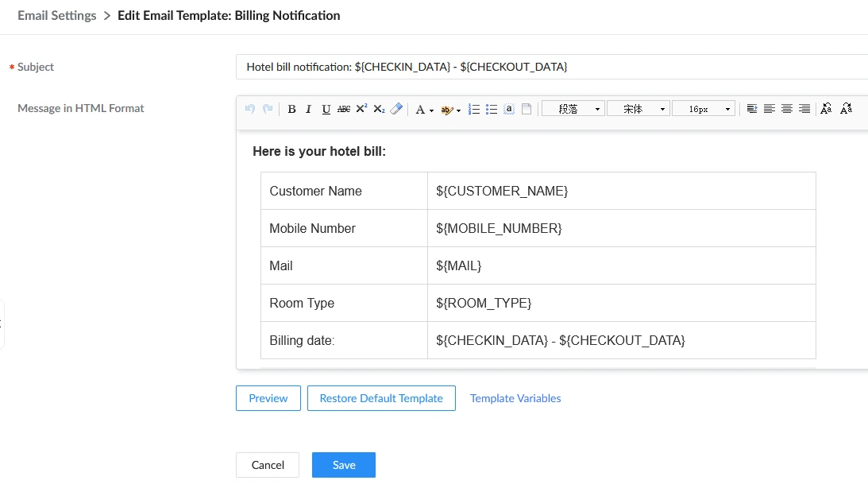Toggle italic formatting
The width and height of the screenshot is (868, 488).
309,109
